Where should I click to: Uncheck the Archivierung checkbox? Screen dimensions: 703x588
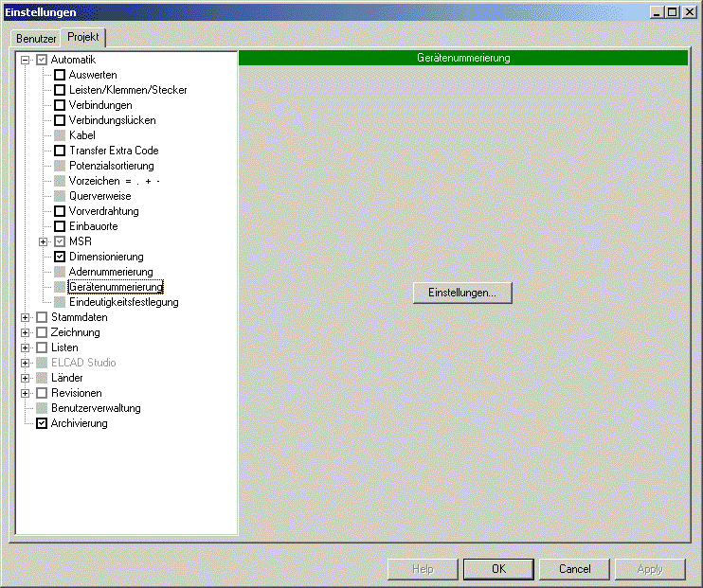click(42, 423)
